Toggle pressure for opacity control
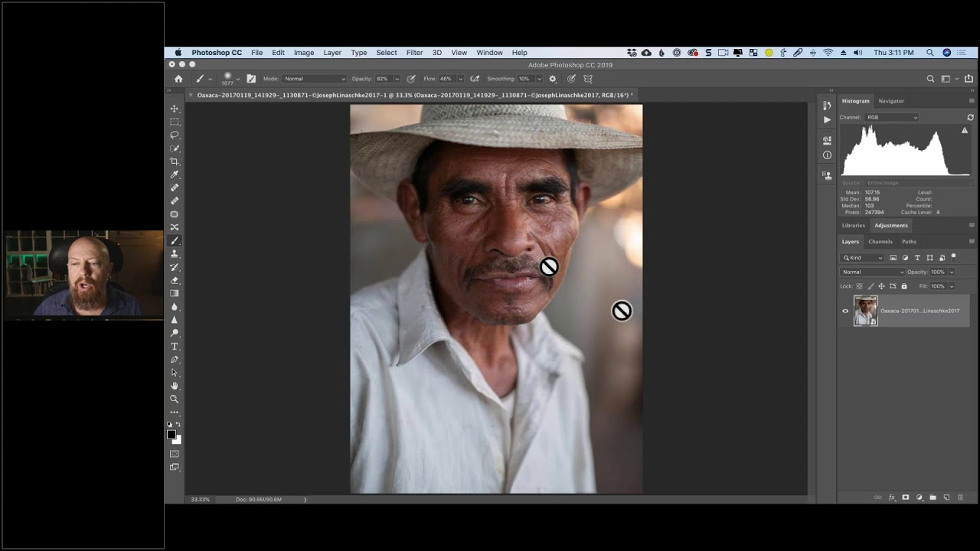This screenshot has height=551, width=980. pyautogui.click(x=411, y=79)
